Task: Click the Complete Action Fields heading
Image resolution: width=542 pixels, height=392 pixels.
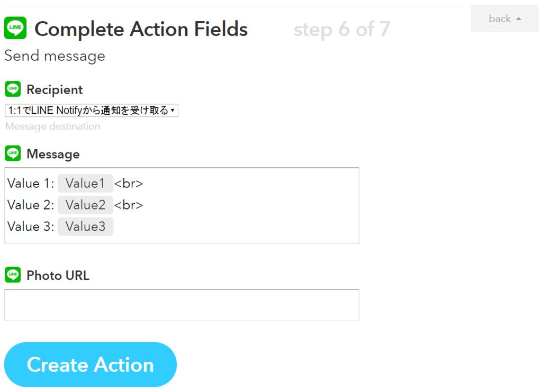Action: (x=141, y=29)
